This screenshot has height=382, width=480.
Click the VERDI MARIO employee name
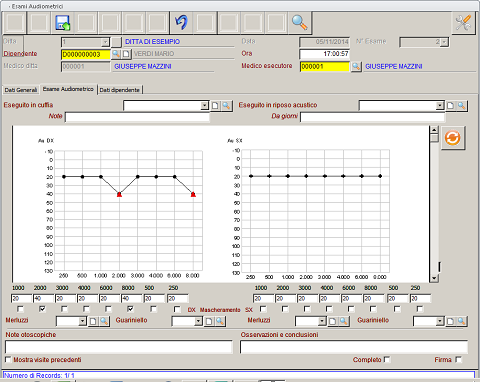coord(154,54)
